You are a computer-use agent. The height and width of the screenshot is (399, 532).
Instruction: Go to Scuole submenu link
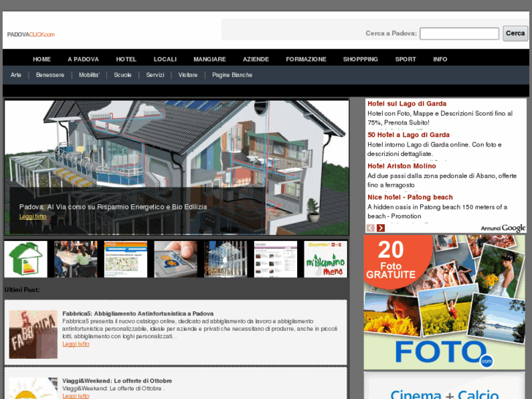(122, 75)
